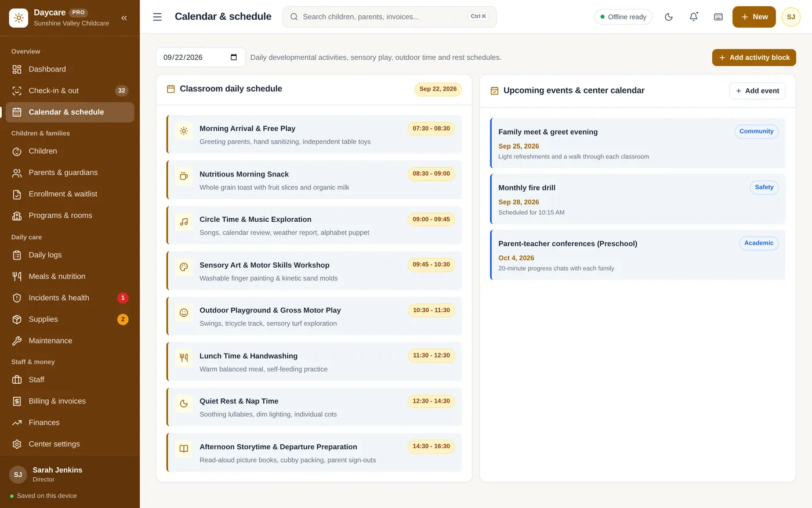812x508 pixels.
Task: Collapse the sidebar with double chevron
Action: click(124, 18)
